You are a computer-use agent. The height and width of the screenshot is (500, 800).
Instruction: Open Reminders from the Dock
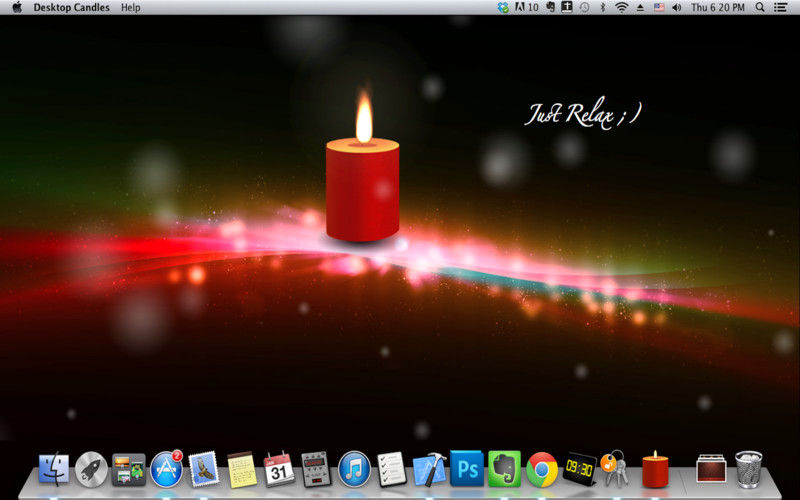392,469
